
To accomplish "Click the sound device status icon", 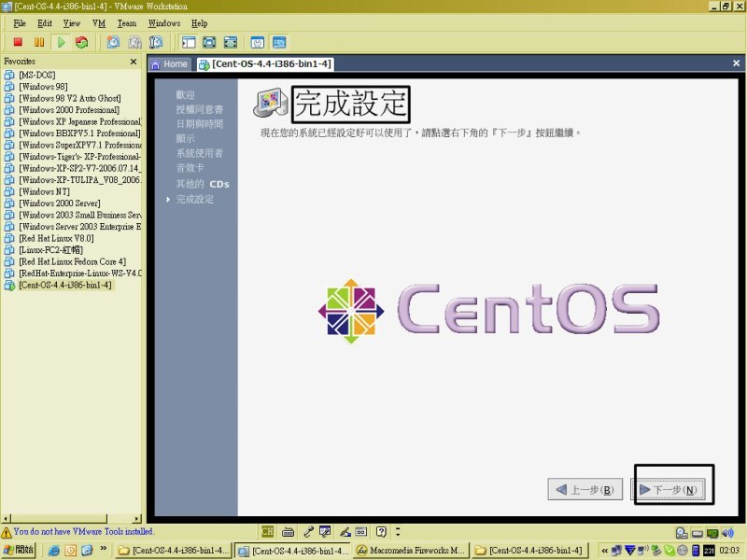I will click(727, 533).
